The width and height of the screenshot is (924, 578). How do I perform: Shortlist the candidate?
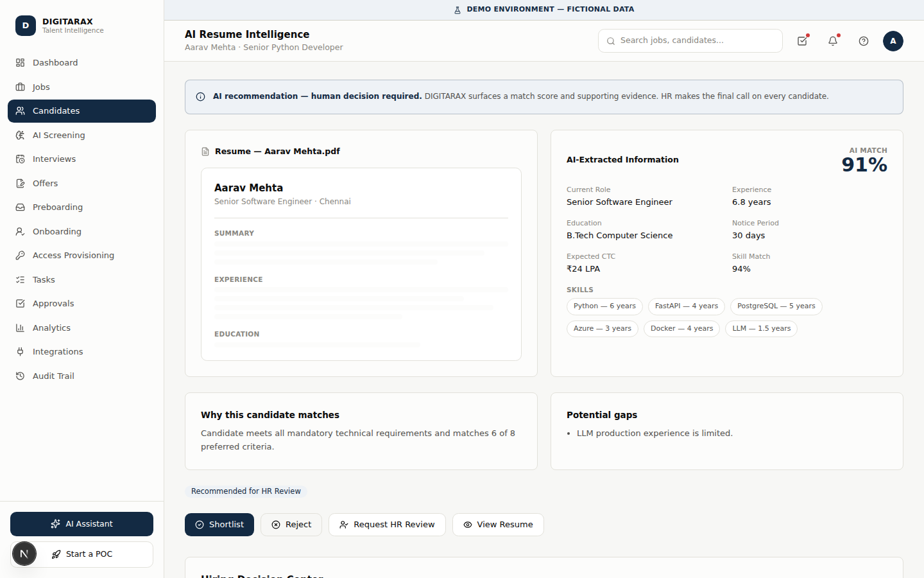click(219, 525)
